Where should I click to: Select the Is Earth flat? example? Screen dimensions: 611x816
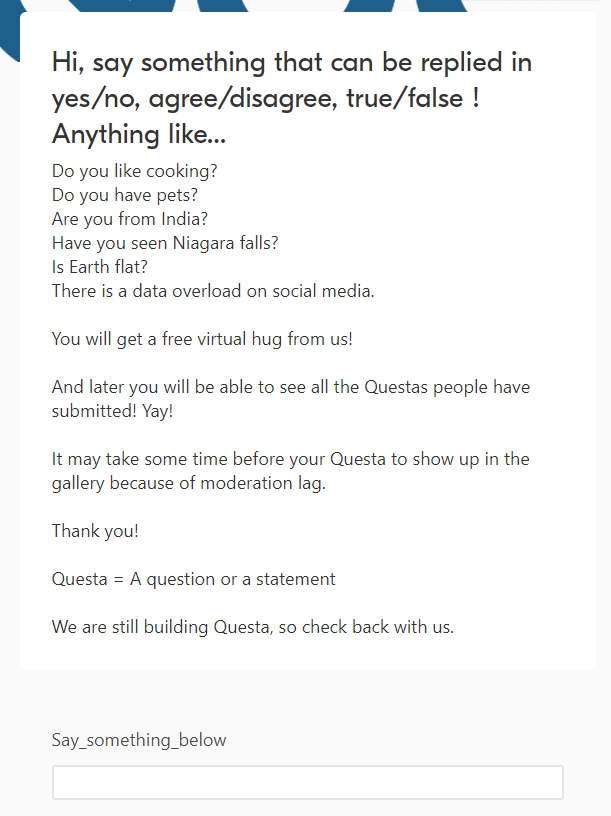pyautogui.click(x=99, y=267)
